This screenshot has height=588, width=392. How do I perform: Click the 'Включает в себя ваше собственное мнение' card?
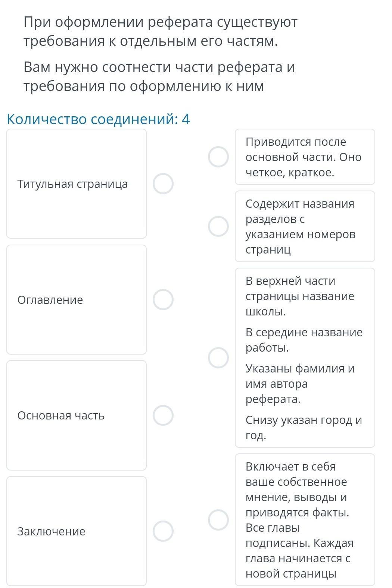[305, 520]
